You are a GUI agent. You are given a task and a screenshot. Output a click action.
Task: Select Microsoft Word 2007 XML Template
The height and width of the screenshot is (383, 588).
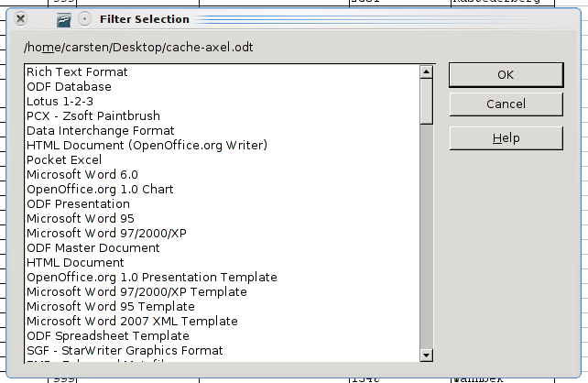132,322
